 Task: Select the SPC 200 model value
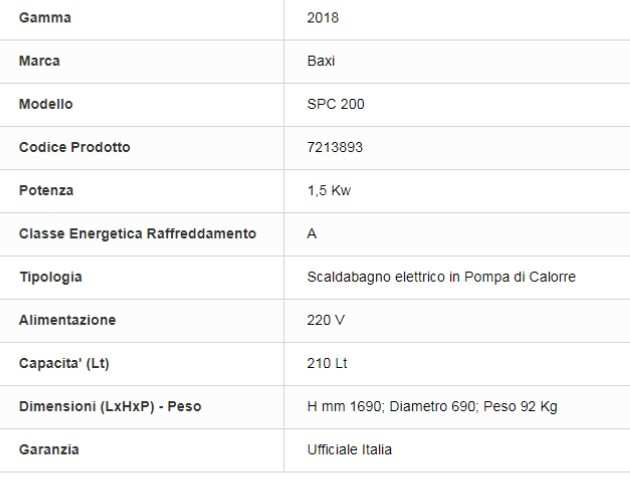coord(336,104)
